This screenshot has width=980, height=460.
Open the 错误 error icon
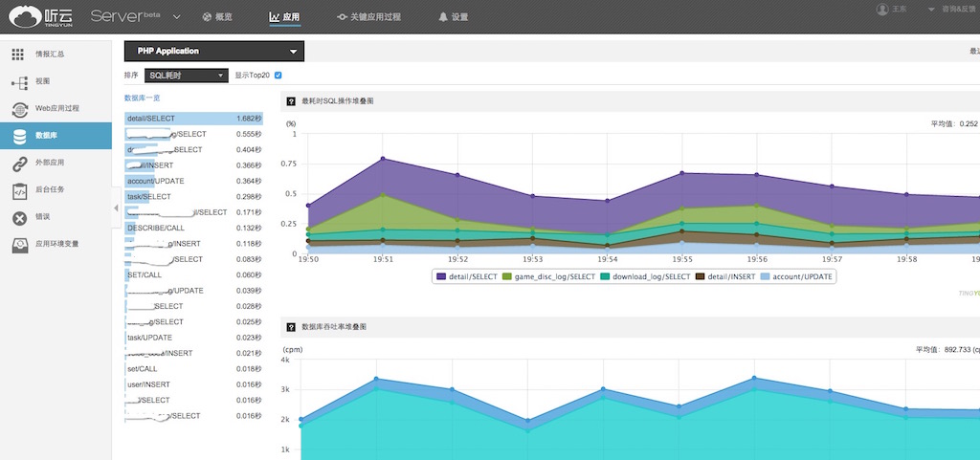19,218
